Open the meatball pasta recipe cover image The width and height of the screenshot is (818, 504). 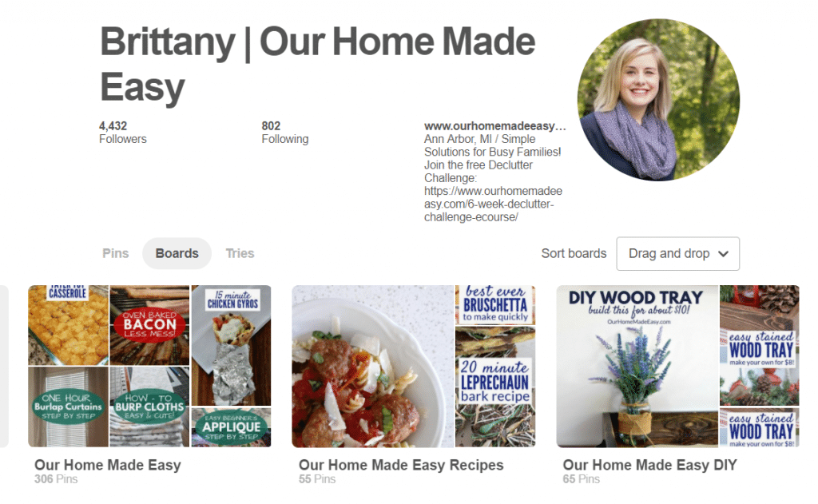[373, 367]
